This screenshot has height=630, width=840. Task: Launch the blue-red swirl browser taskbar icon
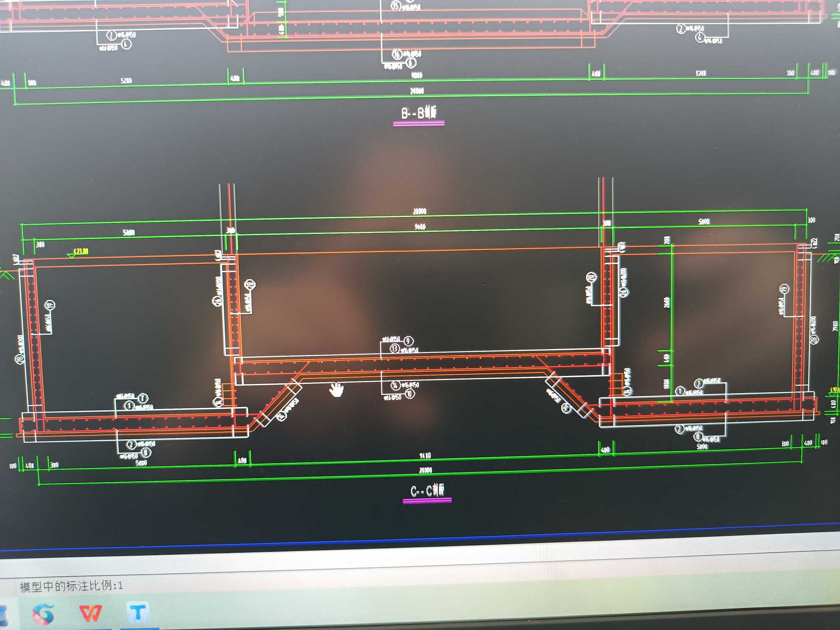pyautogui.click(x=43, y=614)
